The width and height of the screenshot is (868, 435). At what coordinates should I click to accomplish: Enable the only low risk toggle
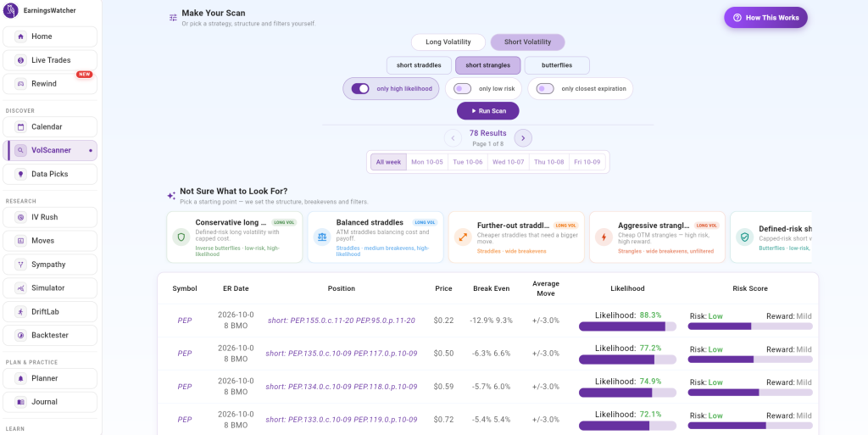click(462, 88)
